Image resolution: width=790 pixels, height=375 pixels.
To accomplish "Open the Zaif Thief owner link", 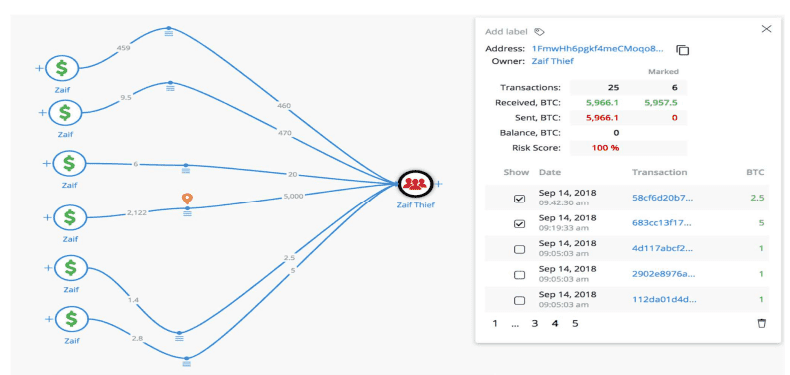I will tap(553, 61).
